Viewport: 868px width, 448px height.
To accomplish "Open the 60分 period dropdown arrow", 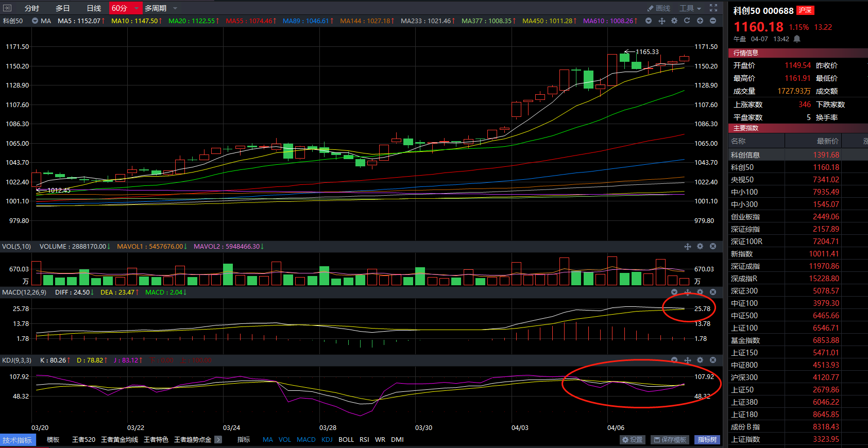I will click(x=137, y=8).
